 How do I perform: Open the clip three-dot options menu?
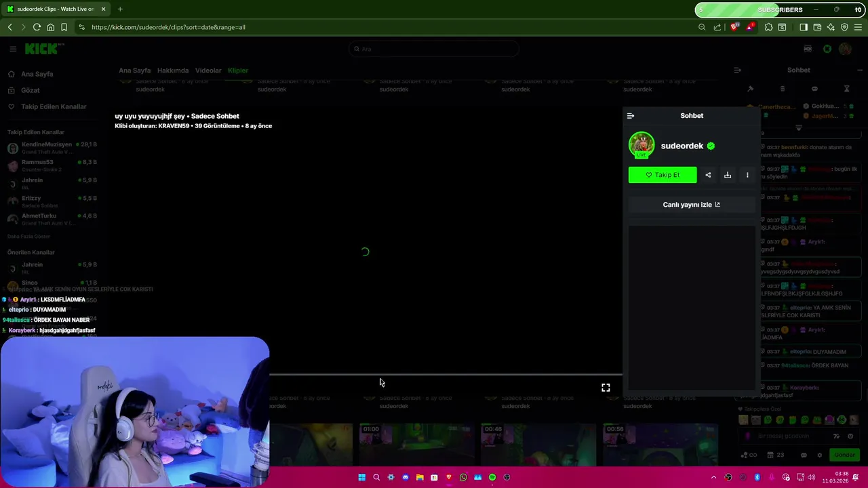click(x=747, y=175)
